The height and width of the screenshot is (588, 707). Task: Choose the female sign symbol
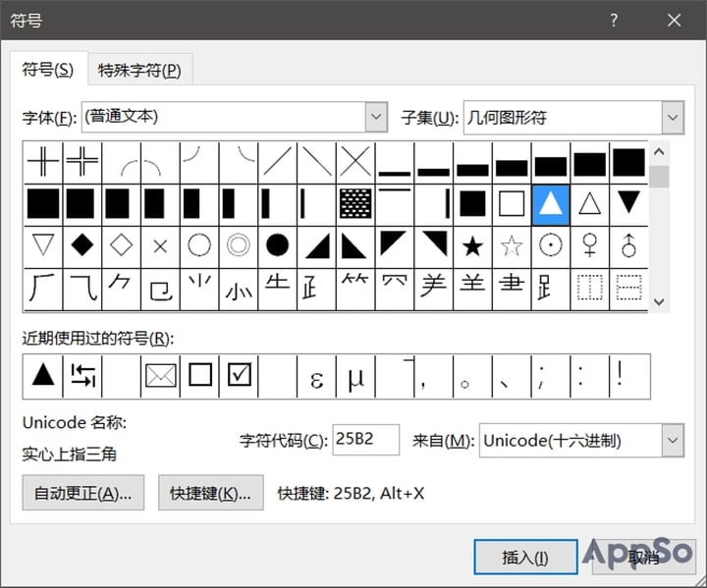[x=590, y=244]
